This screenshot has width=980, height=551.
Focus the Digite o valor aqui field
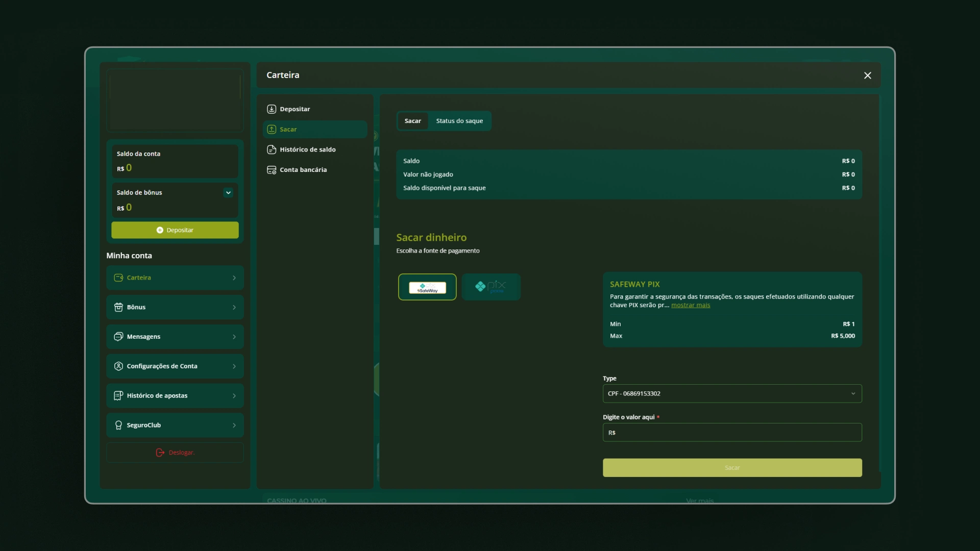coord(732,433)
